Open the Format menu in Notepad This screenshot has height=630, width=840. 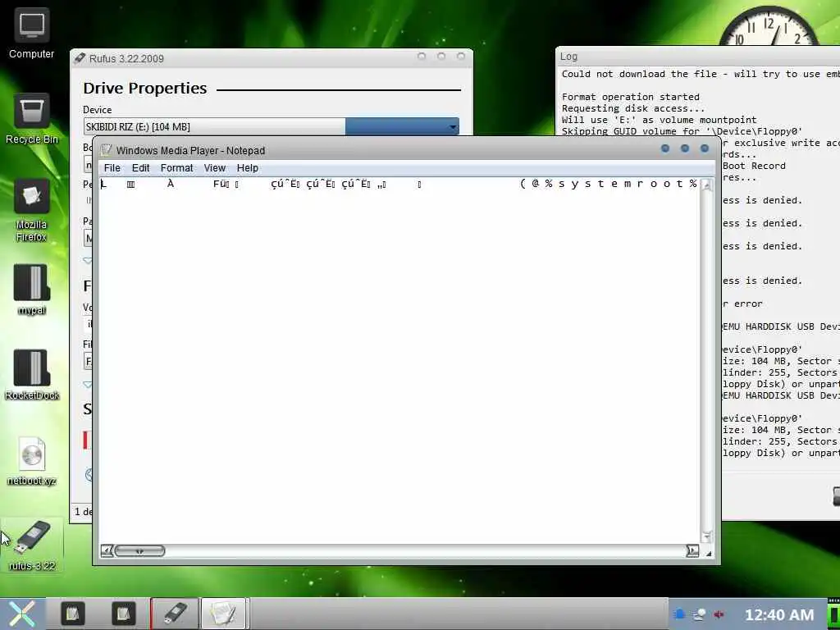177,167
